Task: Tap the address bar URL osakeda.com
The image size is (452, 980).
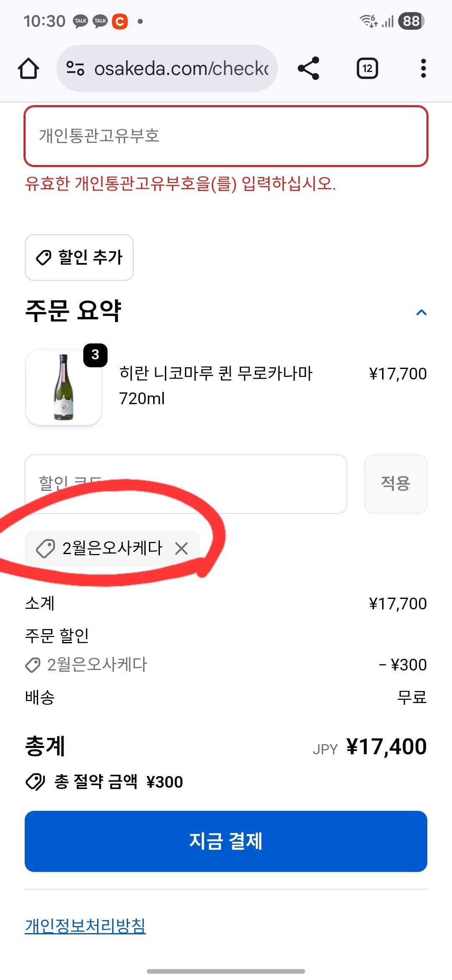Action: click(x=181, y=68)
